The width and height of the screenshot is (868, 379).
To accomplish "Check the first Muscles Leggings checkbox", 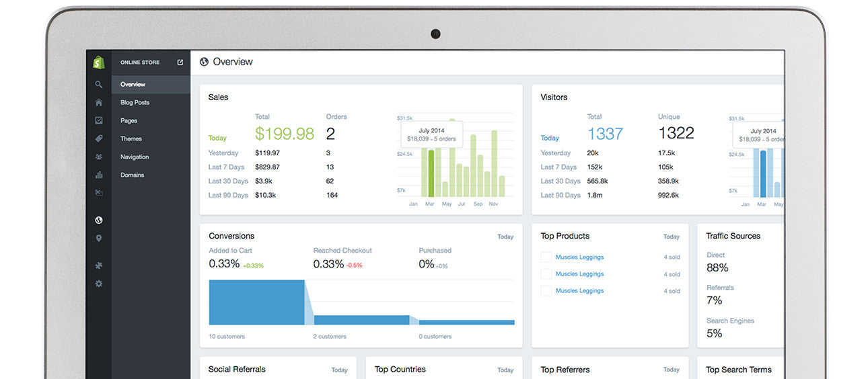I will (x=546, y=257).
